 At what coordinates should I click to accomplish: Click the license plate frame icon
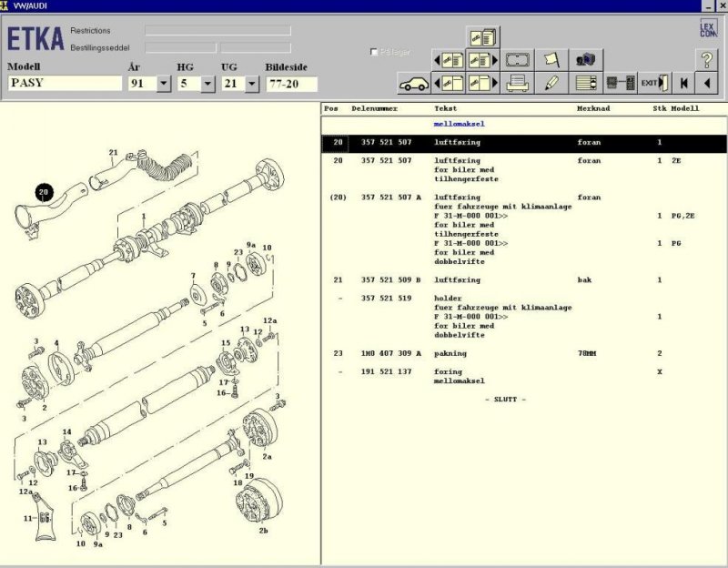(x=518, y=60)
